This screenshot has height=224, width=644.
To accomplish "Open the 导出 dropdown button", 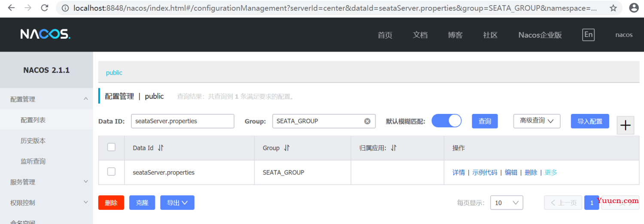I will pyautogui.click(x=177, y=203).
